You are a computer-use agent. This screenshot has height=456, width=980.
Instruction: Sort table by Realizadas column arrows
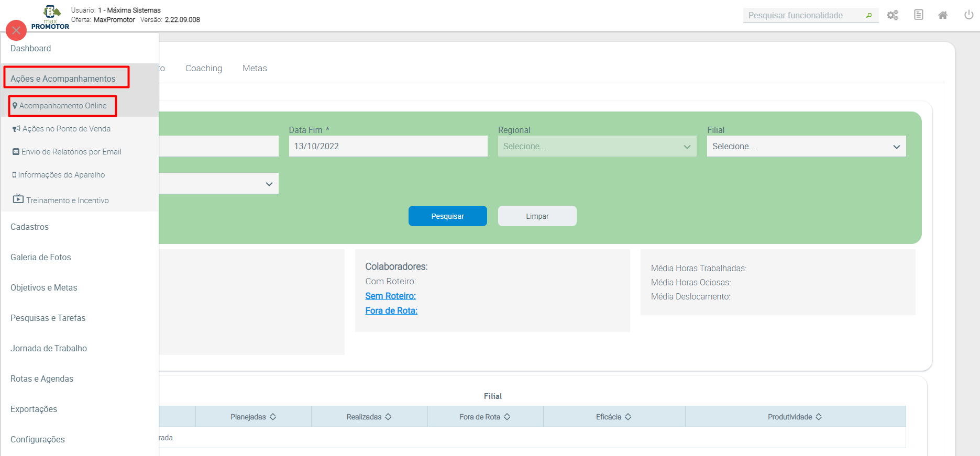(x=388, y=417)
